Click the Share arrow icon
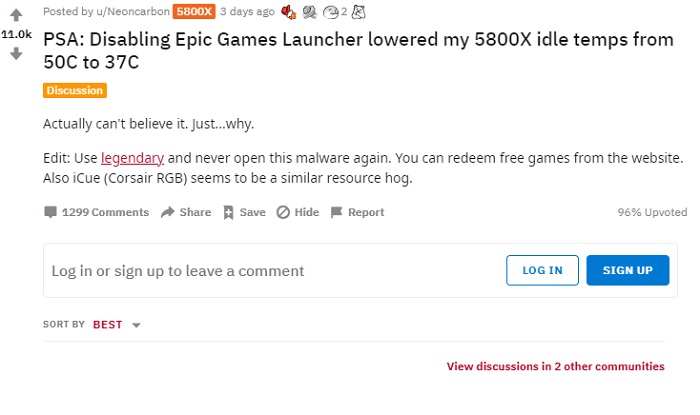The image size is (700, 415). tap(167, 212)
